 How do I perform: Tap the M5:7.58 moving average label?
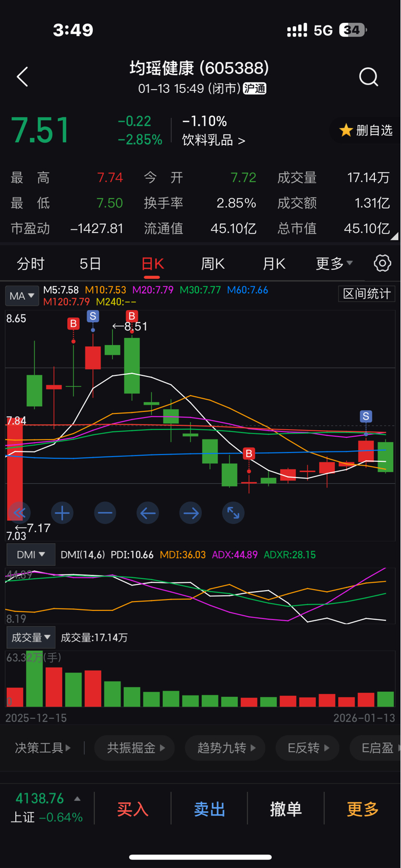coord(61,290)
